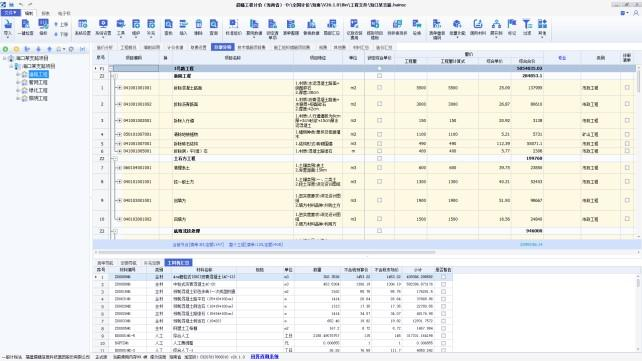Tick checkbox in grid row 9 综合单价 column

click(x=380, y=200)
